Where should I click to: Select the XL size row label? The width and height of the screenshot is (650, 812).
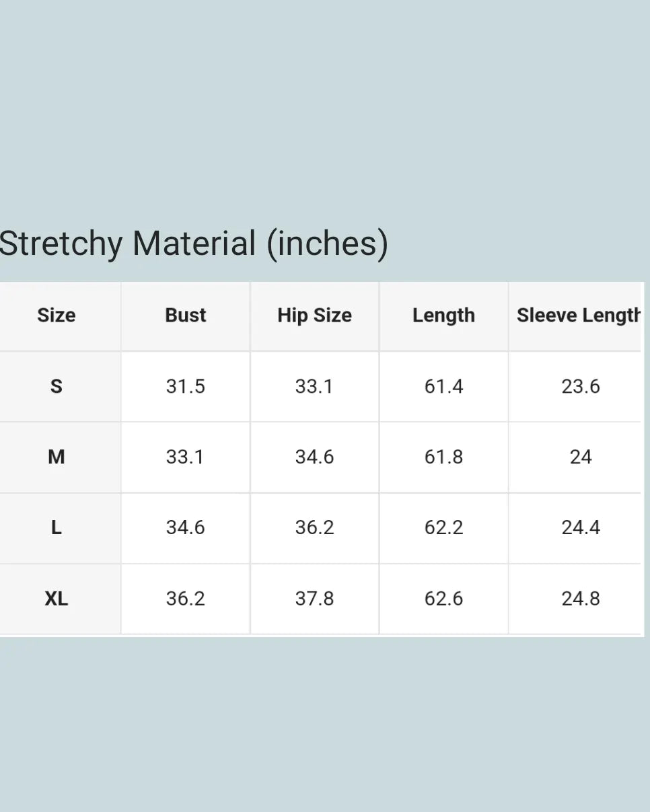57,599
